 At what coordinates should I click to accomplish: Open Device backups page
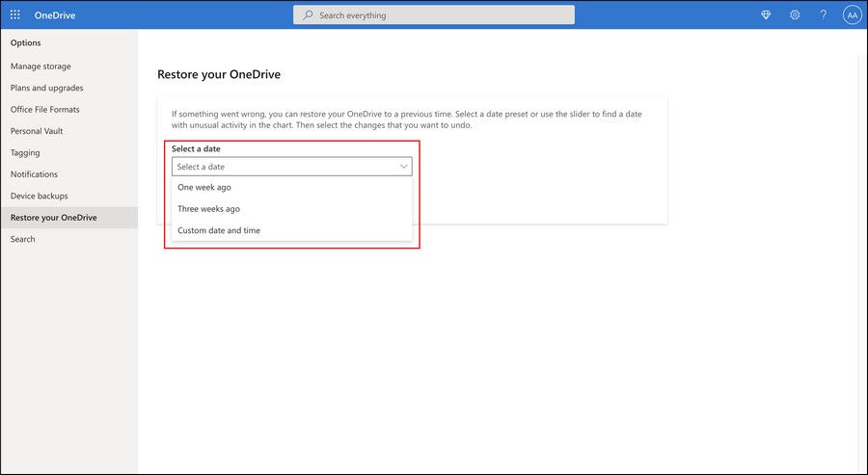click(x=69, y=196)
